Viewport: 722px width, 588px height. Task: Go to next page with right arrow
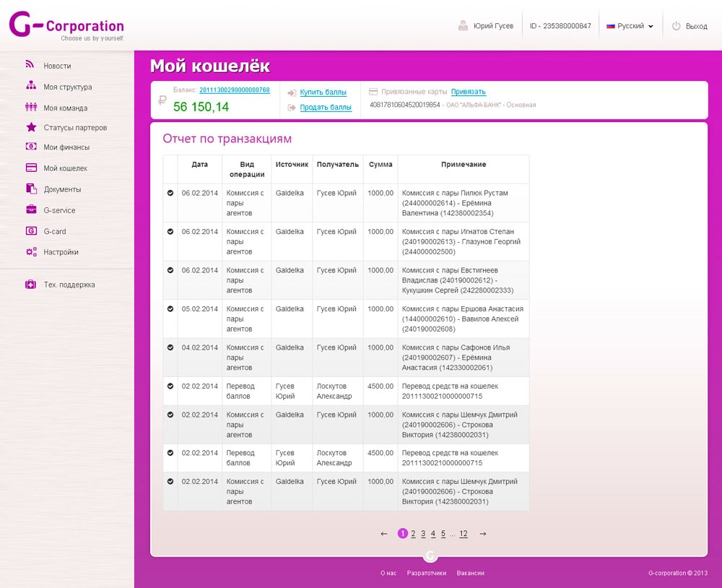tap(482, 534)
